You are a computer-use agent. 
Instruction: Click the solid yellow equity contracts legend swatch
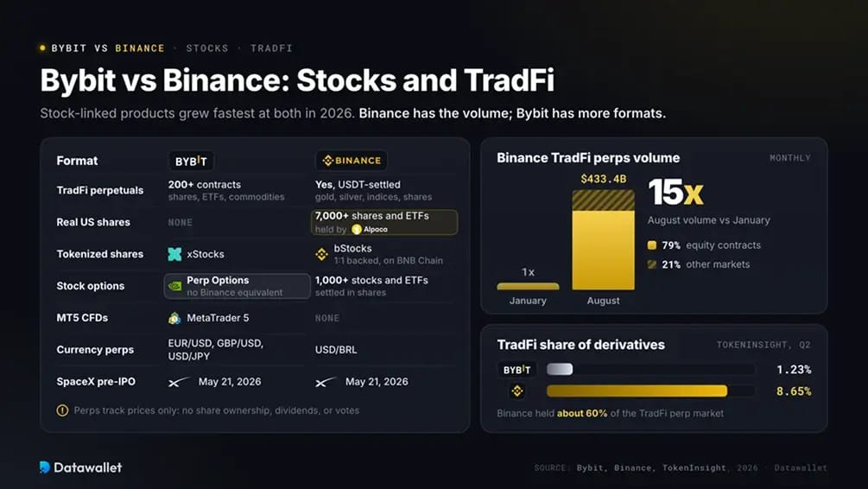click(x=652, y=244)
